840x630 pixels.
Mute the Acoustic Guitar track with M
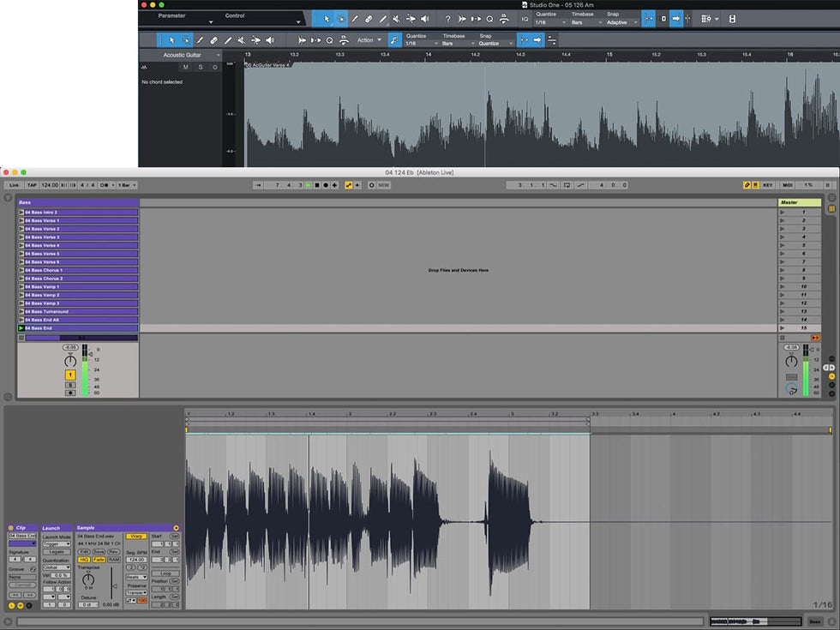click(185, 67)
